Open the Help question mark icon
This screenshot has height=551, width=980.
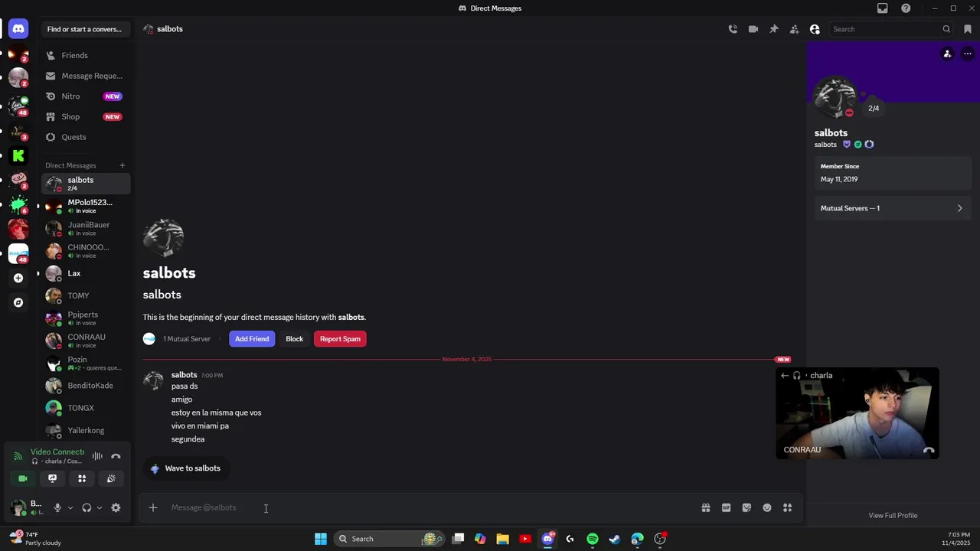point(906,8)
